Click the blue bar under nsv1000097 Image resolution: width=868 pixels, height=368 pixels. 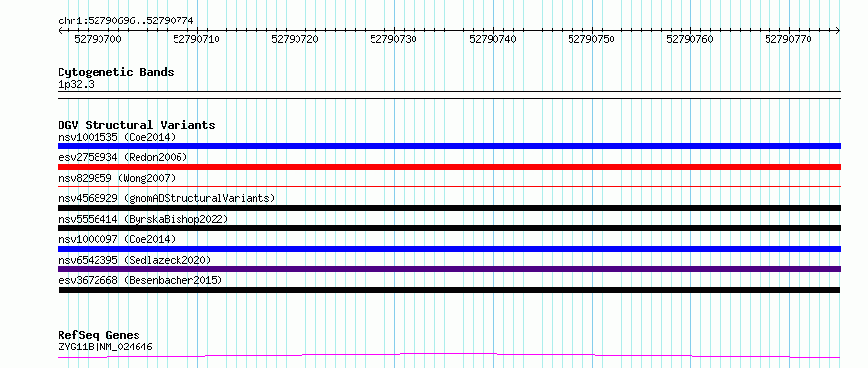tap(449, 249)
